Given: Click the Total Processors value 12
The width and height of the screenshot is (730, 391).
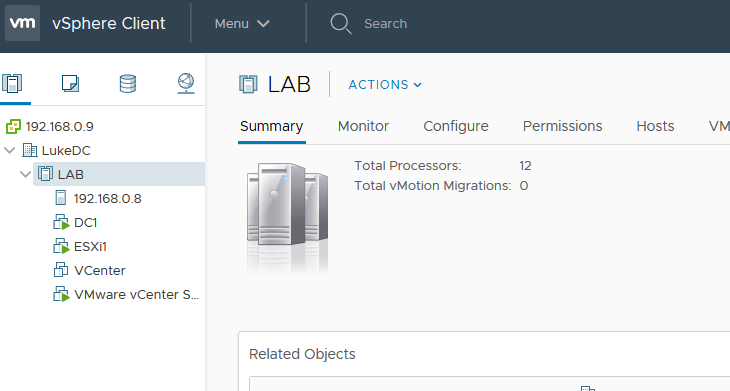Looking at the screenshot, I should pos(525,166).
